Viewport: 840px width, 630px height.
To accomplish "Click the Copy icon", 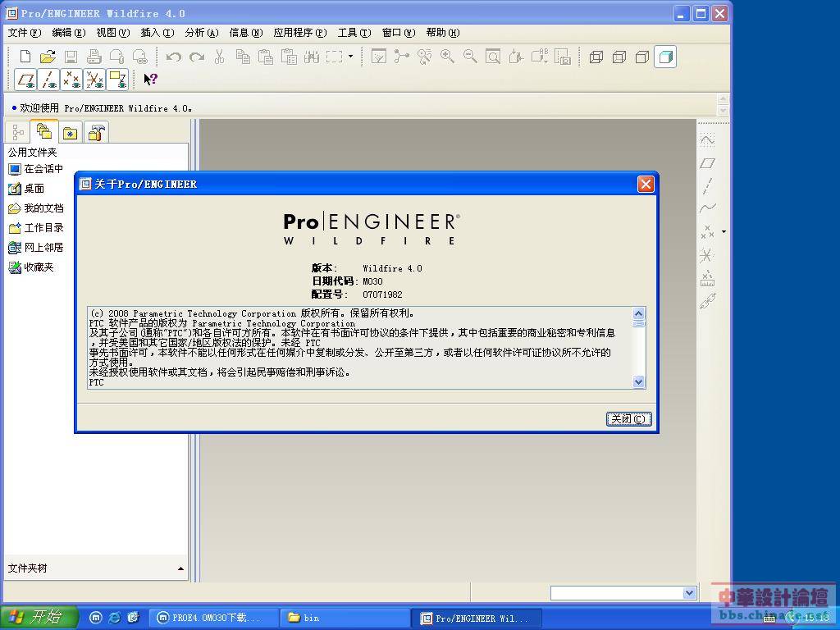I will pyautogui.click(x=243, y=57).
